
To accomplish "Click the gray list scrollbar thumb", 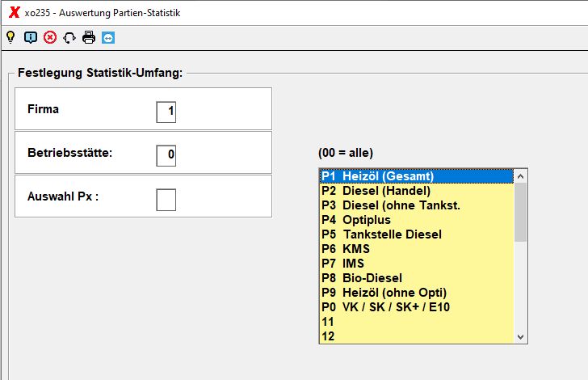I will tap(520, 212).
